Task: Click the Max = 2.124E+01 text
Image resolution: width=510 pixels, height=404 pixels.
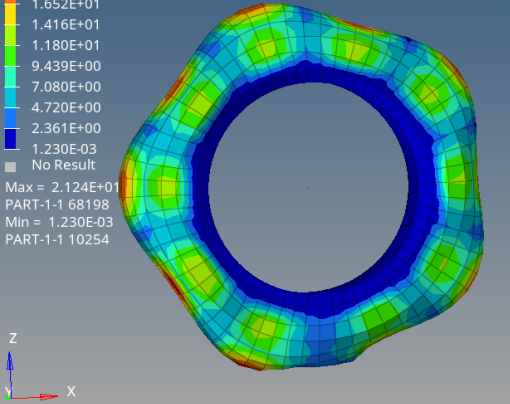Action: [62, 187]
